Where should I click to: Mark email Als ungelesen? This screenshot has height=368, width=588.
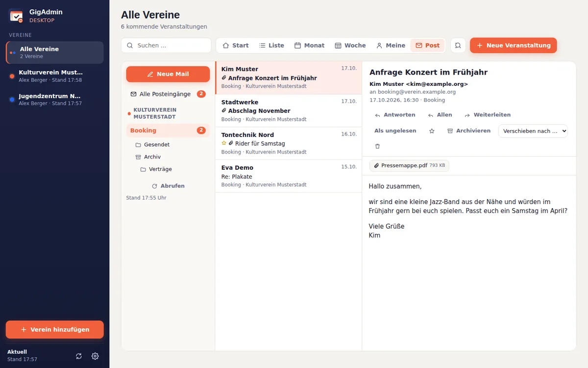[395, 131]
